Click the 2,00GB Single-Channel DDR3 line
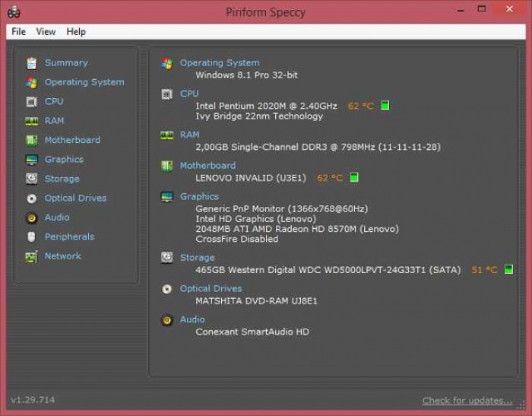Image resolution: width=532 pixels, height=416 pixels. click(x=318, y=147)
